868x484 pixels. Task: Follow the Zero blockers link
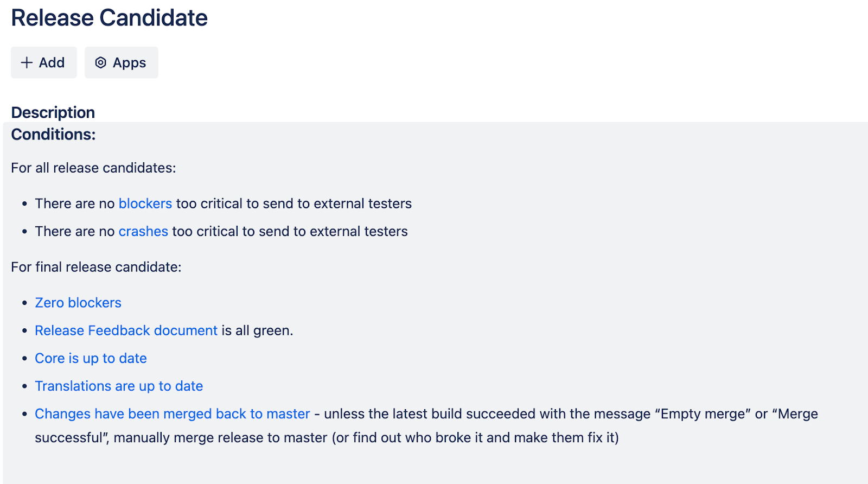78,302
